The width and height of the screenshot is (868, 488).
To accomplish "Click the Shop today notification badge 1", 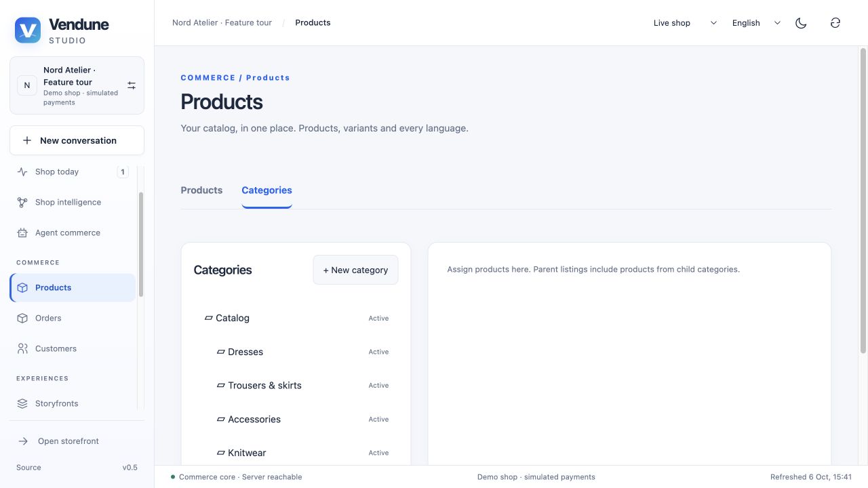I will [x=123, y=172].
